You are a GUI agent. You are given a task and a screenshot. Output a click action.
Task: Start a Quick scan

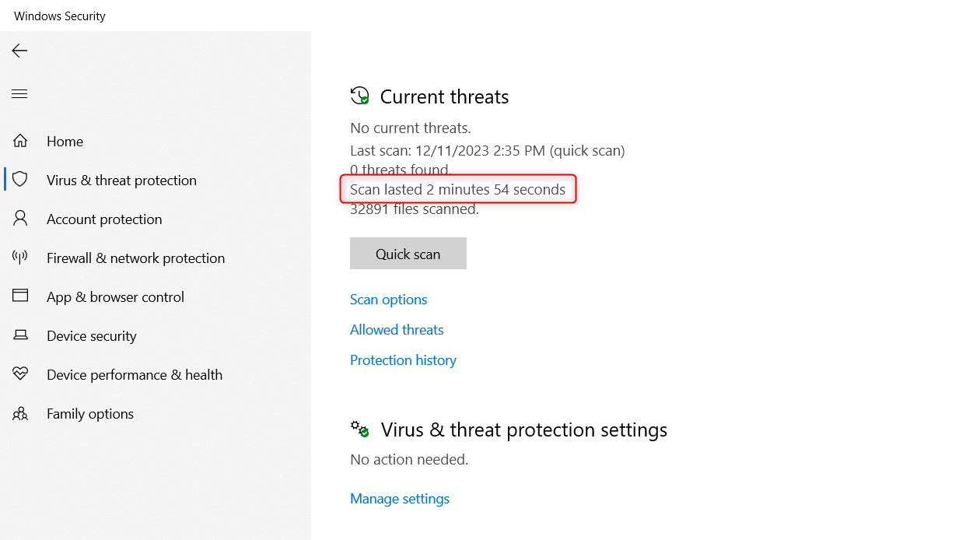click(x=408, y=254)
